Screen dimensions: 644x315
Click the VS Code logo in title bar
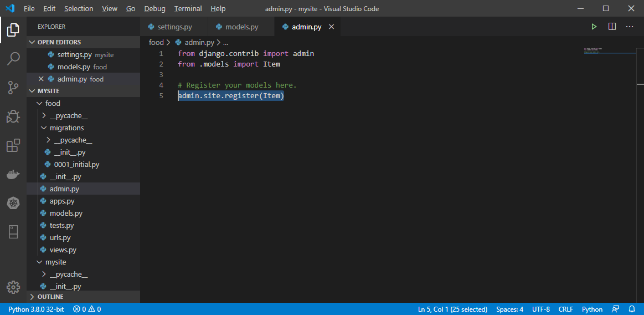tap(10, 8)
